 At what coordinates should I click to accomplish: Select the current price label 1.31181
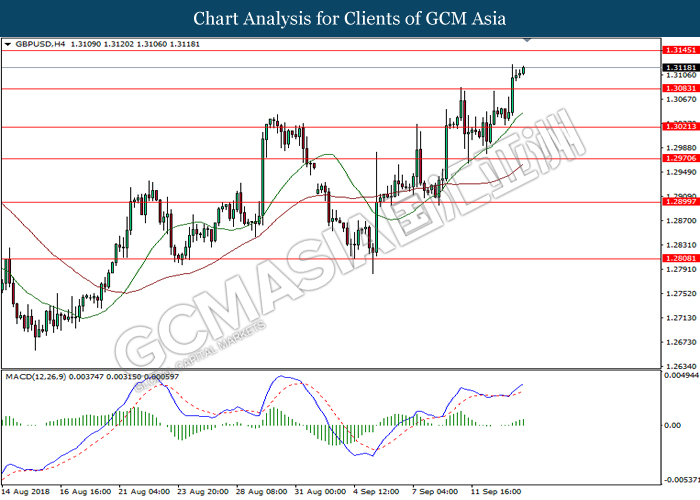click(x=681, y=67)
